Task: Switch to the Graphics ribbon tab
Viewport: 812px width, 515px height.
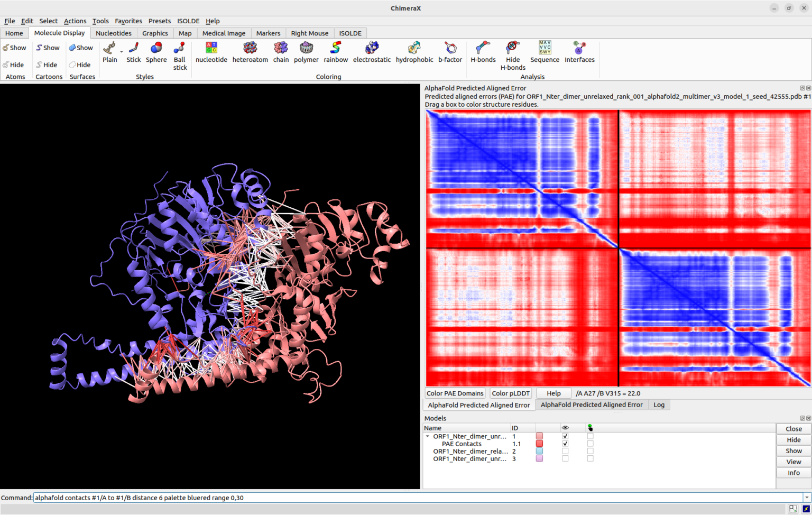Action: (x=155, y=33)
